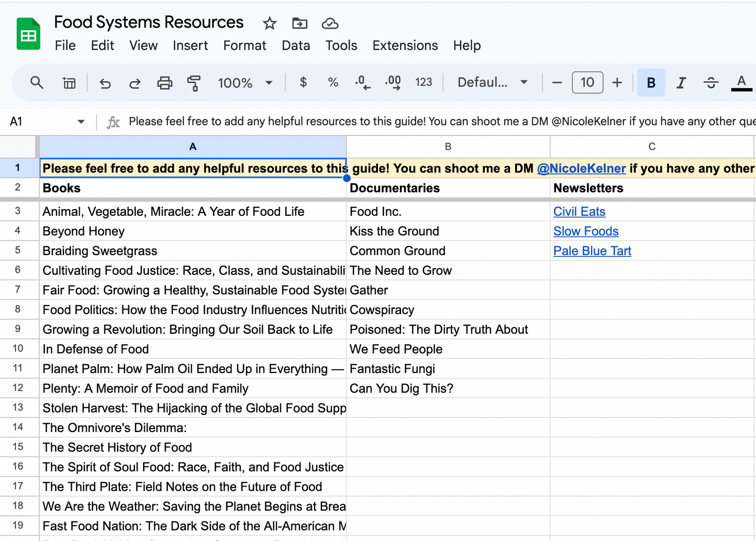
Task: Follow the Pale Blue Tart link
Action: [592, 251]
